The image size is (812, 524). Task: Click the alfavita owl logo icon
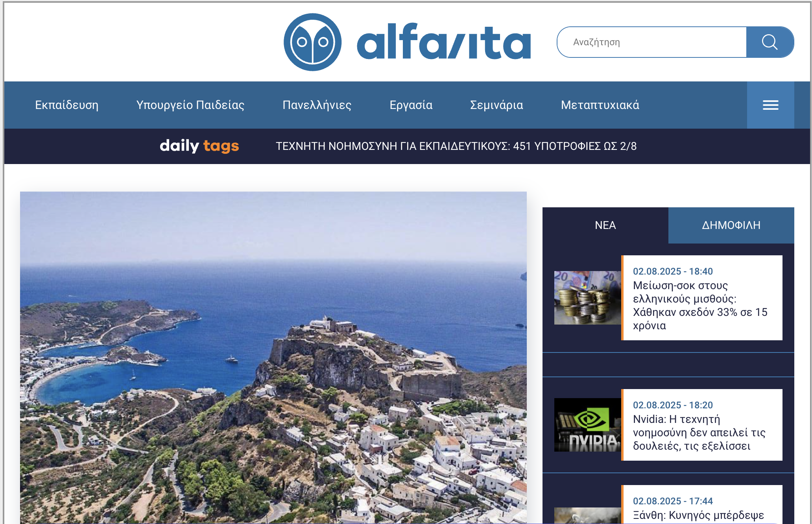pos(312,42)
